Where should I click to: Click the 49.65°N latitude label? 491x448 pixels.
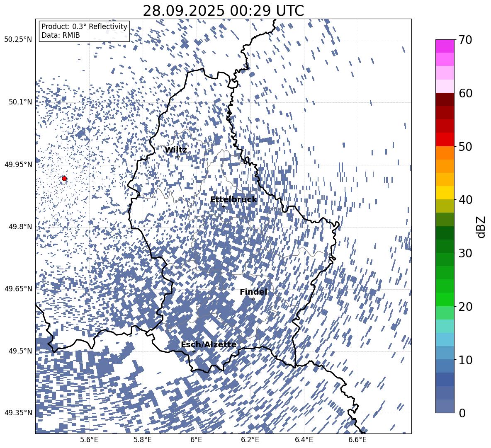click(x=18, y=288)
